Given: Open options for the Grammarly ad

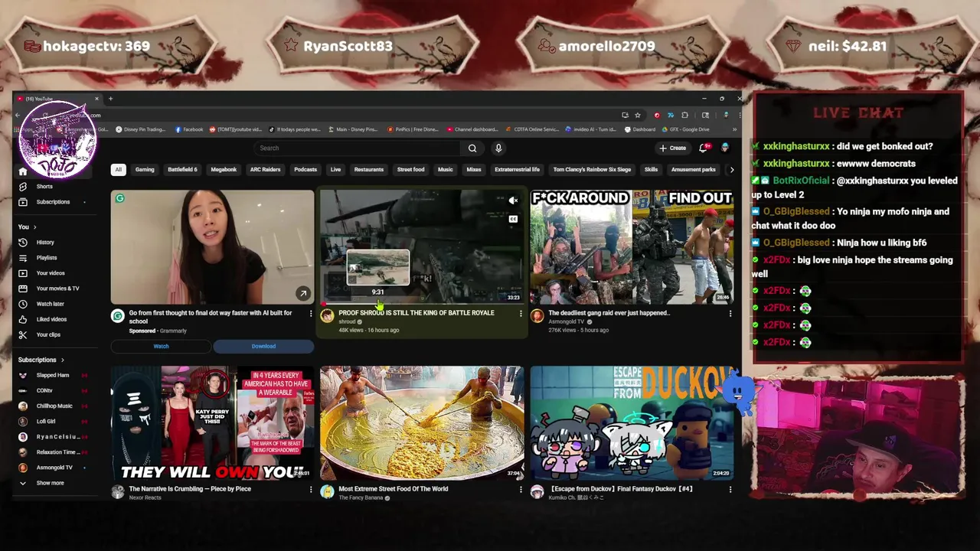Looking at the screenshot, I should click(311, 314).
